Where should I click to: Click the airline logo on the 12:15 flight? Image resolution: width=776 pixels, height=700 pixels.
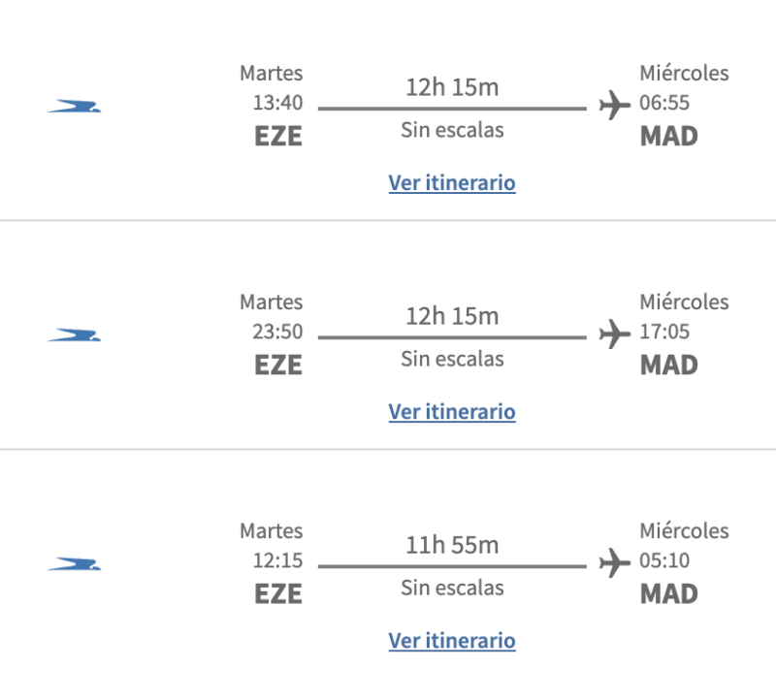point(75,564)
